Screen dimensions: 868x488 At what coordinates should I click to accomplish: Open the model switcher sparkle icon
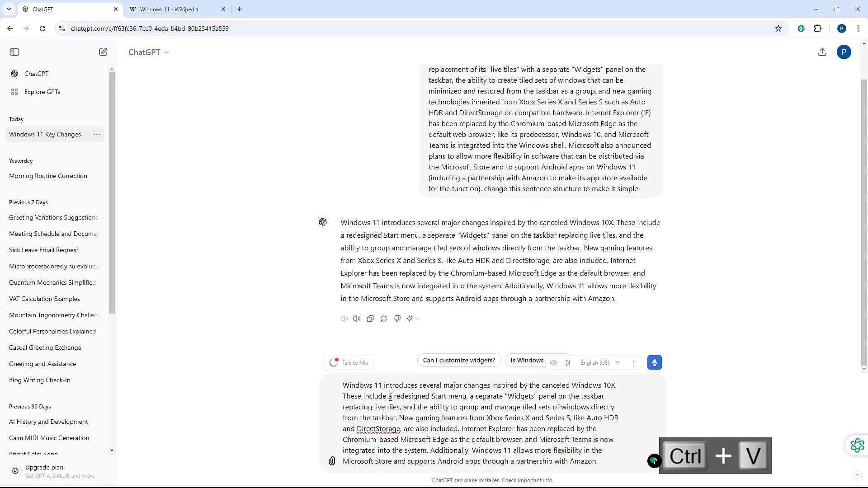point(410,319)
